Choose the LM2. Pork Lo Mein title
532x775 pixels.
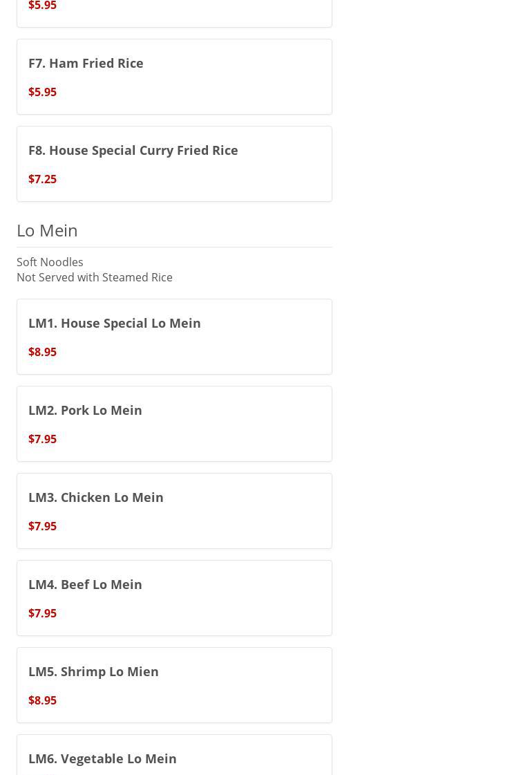[85, 410]
